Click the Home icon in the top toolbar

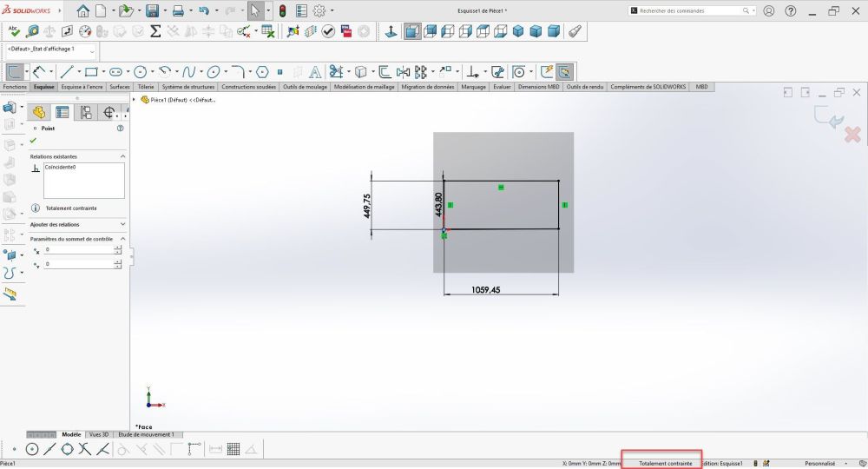click(82, 10)
